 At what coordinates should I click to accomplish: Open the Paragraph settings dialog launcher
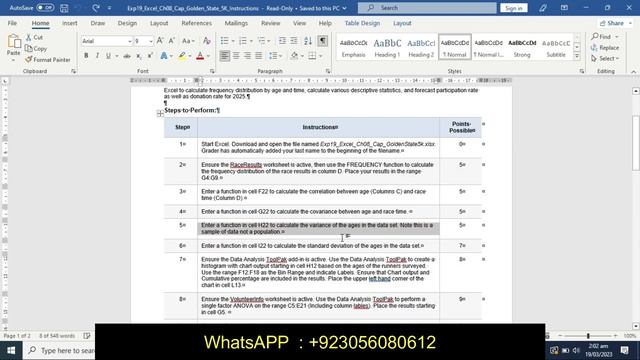pyautogui.click(x=328, y=71)
